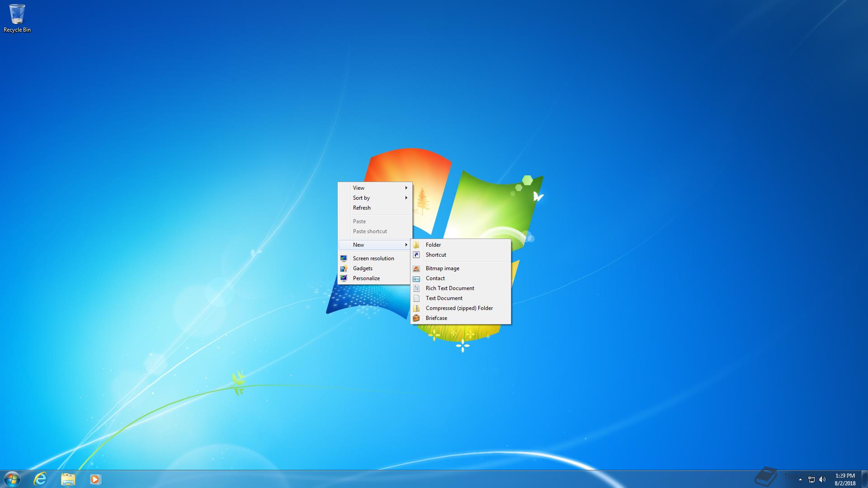
Task: Create a new Text Document
Action: click(x=461, y=298)
